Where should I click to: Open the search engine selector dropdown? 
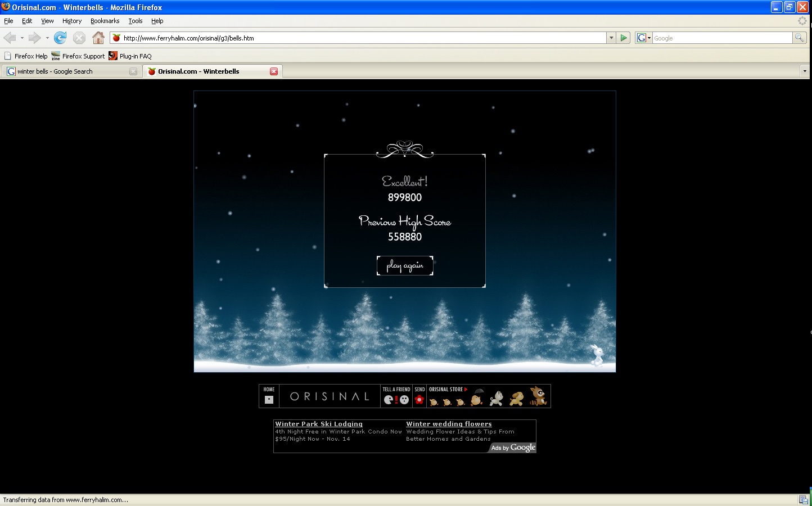tap(649, 38)
